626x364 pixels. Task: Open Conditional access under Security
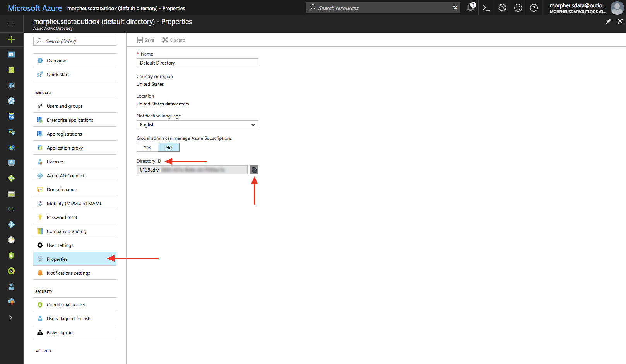coord(75,305)
